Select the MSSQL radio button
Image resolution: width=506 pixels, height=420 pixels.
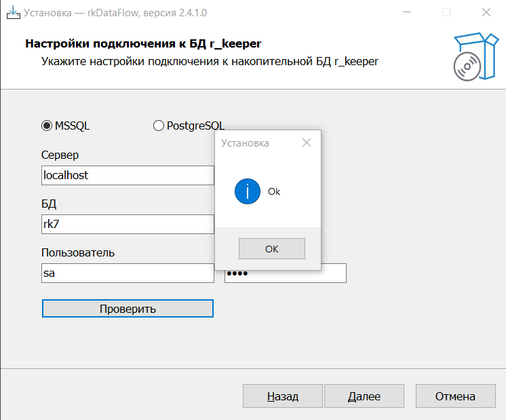47,126
